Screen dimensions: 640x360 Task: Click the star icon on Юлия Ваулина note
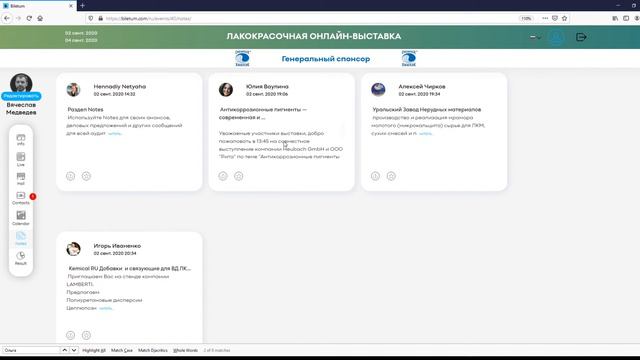[239, 176]
